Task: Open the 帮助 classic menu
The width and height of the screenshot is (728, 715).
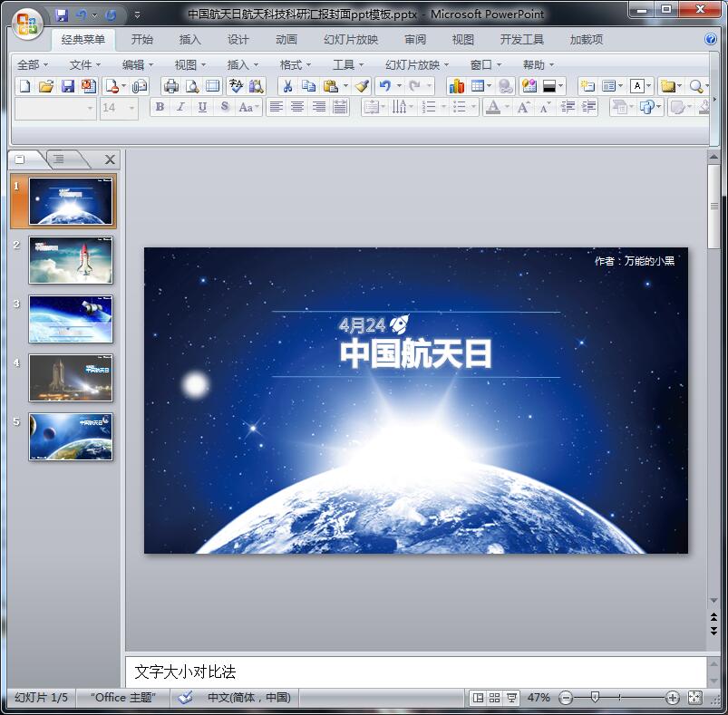Action: coord(539,65)
